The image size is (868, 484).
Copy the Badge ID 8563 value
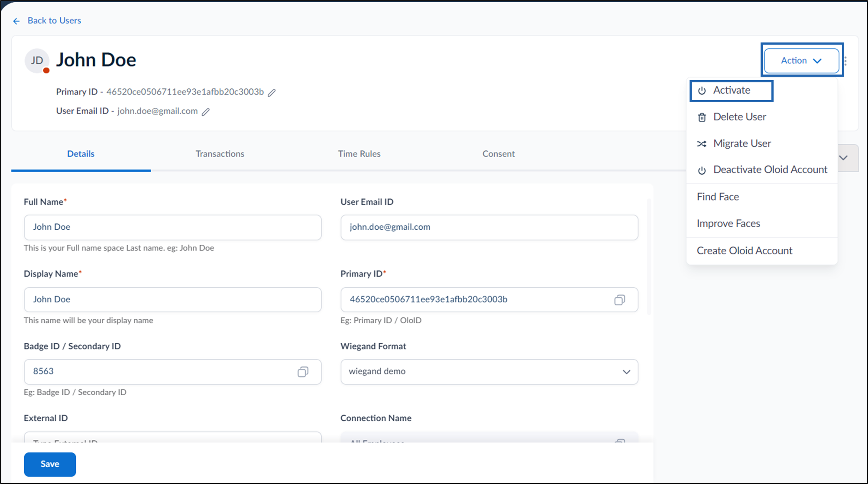point(303,372)
